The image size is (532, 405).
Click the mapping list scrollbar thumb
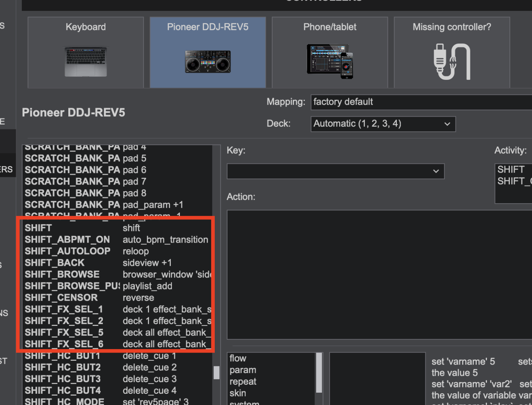(217, 373)
